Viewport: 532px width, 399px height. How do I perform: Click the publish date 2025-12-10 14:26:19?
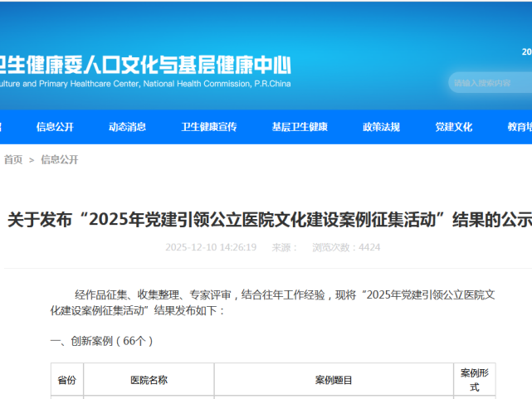pos(211,247)
